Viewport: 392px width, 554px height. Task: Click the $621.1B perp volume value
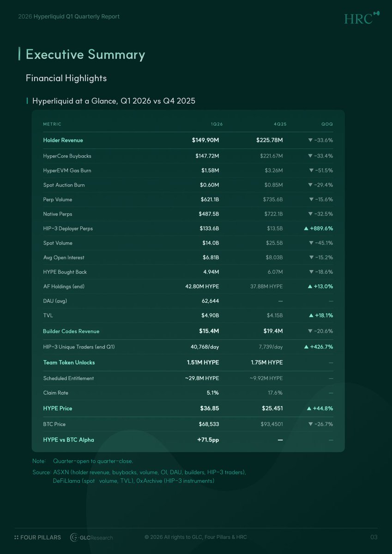click(209, 199)
